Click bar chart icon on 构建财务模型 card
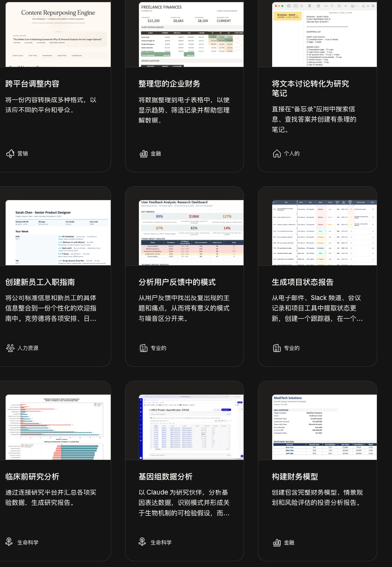This screenshot has width=392, height=567. [277, 542]
